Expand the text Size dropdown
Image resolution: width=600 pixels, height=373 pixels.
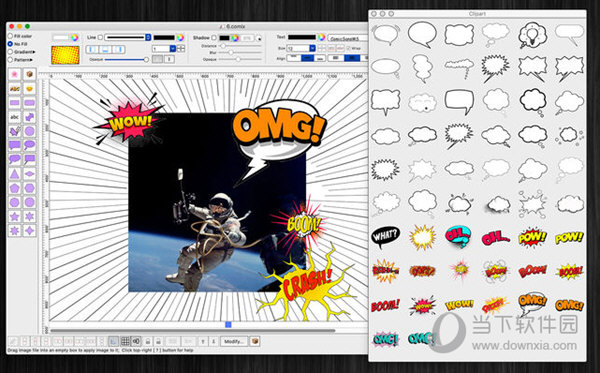coord(313,48)
